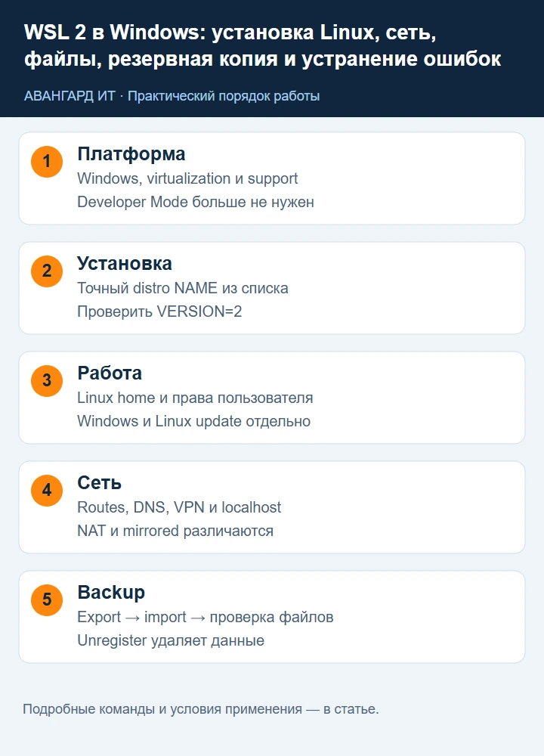Click the line "Проверить VERSION=2"
544x756 pixels.
pyautogui.click(x=159, y=311)
